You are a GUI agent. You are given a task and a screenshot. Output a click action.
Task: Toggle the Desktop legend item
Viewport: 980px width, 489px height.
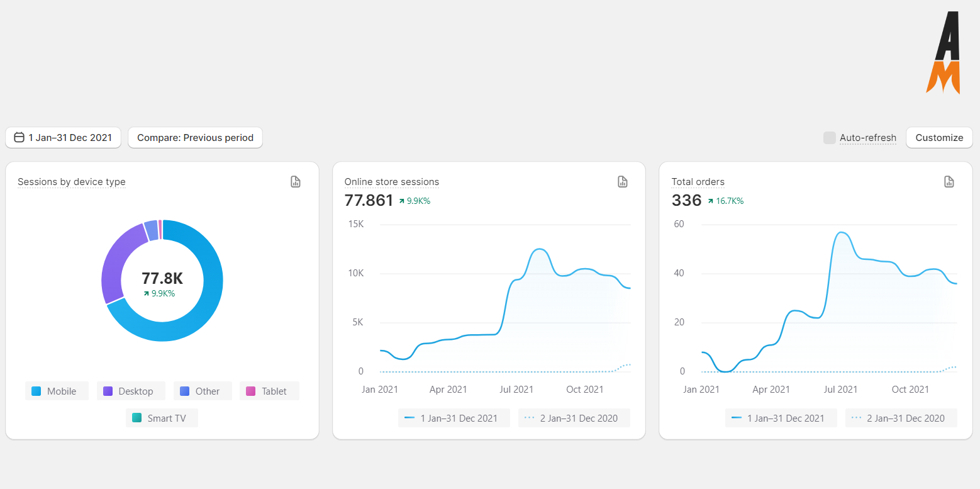pos(131,391)
